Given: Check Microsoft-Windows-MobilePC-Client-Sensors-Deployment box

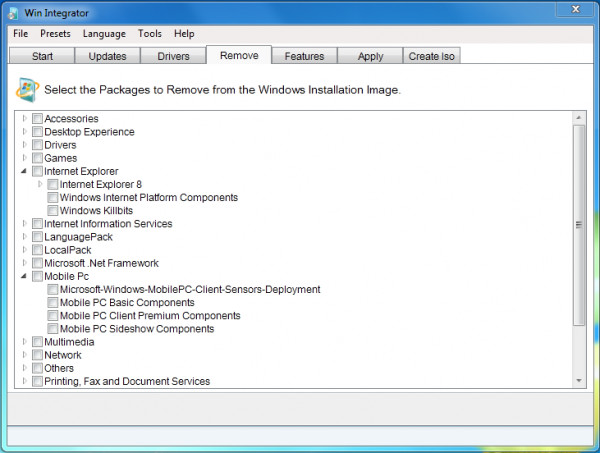Looking at the screenshot, I should [53, 289].
